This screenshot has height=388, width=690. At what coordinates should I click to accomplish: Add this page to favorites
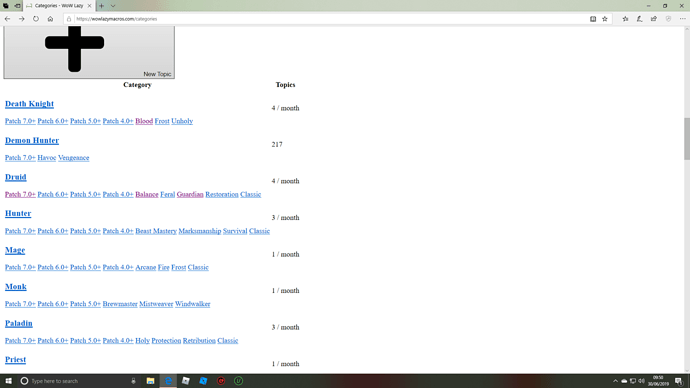[x=605, y=19]
